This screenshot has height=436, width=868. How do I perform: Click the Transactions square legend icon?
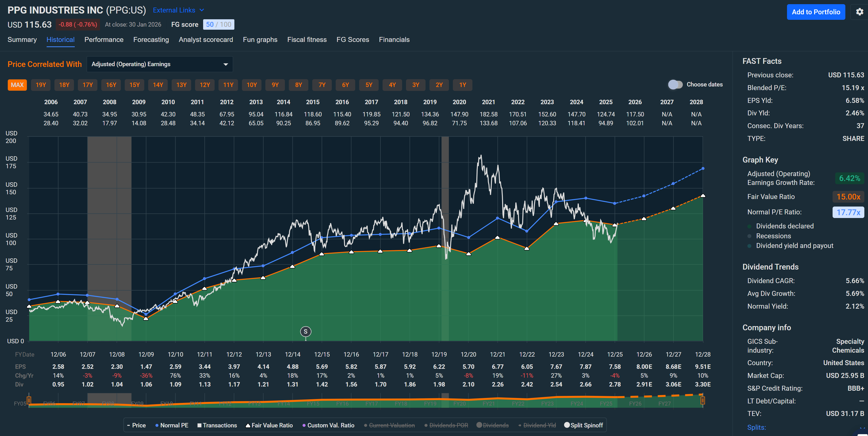(x=199, y=425)
